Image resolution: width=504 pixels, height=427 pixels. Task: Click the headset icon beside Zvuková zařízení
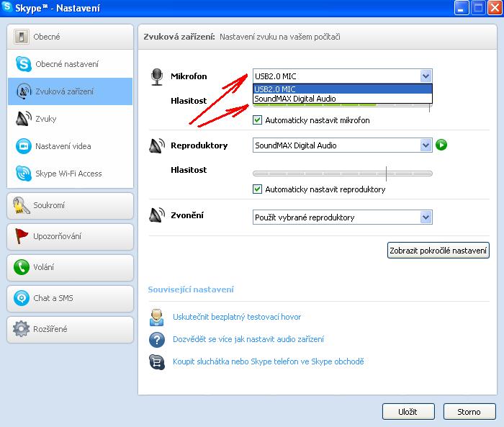(x=24, y=91)
